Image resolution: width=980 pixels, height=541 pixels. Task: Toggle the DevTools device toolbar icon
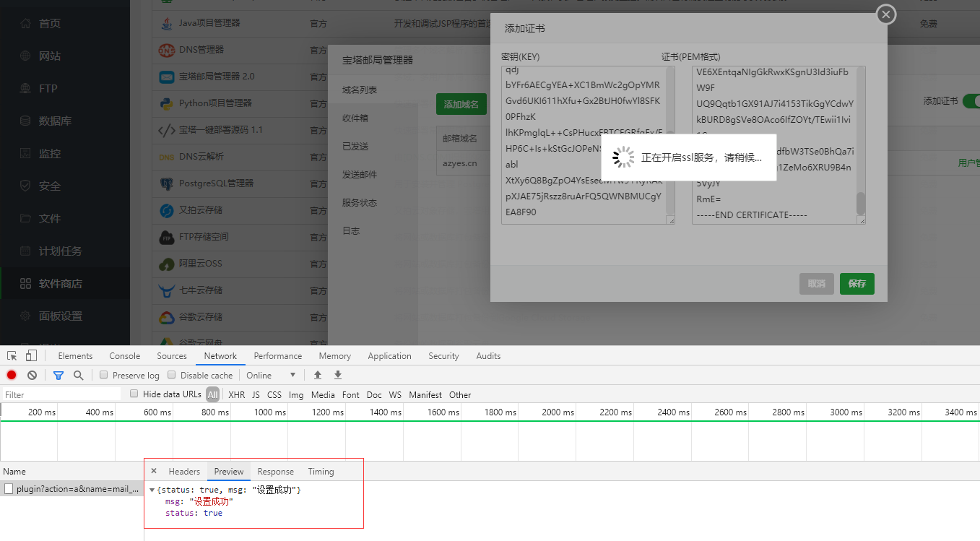point(31,355)
